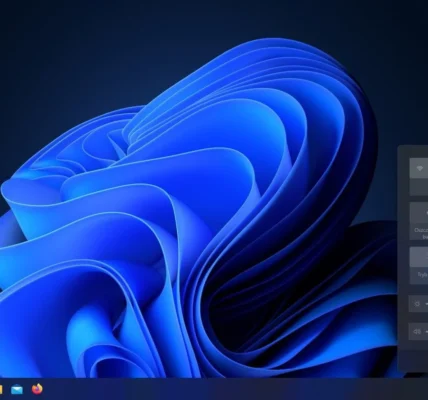
Task: Launch Firefox from the taskbar
Action: (37, 389)
